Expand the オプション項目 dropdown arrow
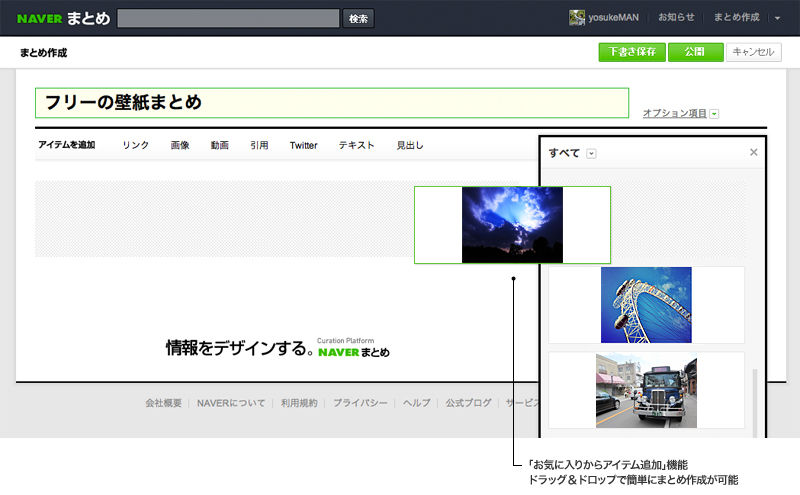This screenshot has width=800, height=495. 714,114
